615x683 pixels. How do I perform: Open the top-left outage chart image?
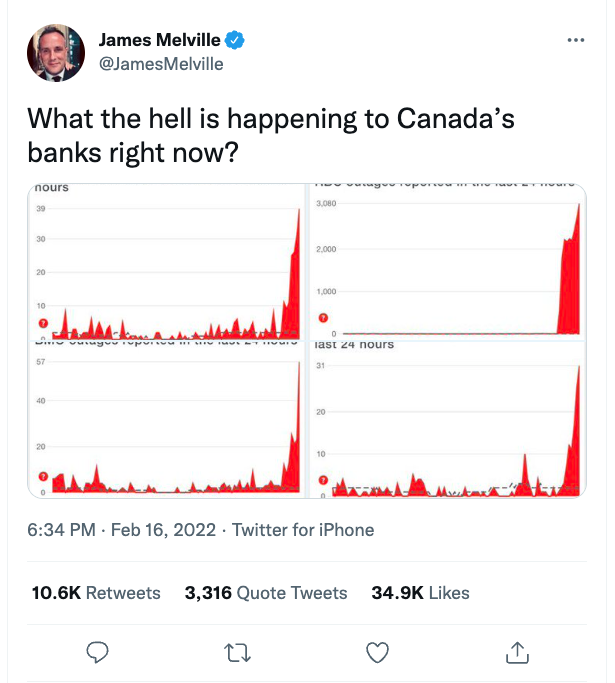pos(167,262)
